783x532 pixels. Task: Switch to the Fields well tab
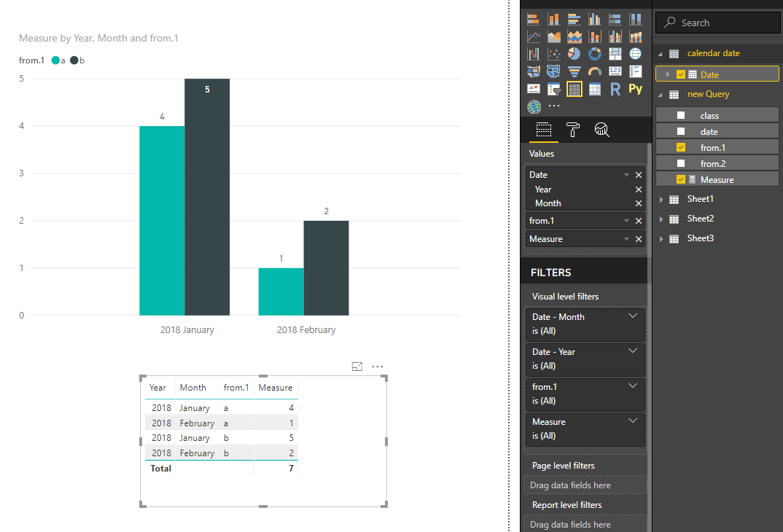click(x=544, y=130)
